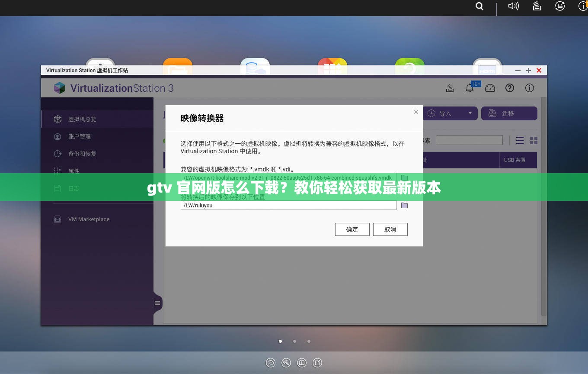Click the info (i) icon in Virtualization Station
The width and height of the screenshot is (588, 374).
(530, 88)
